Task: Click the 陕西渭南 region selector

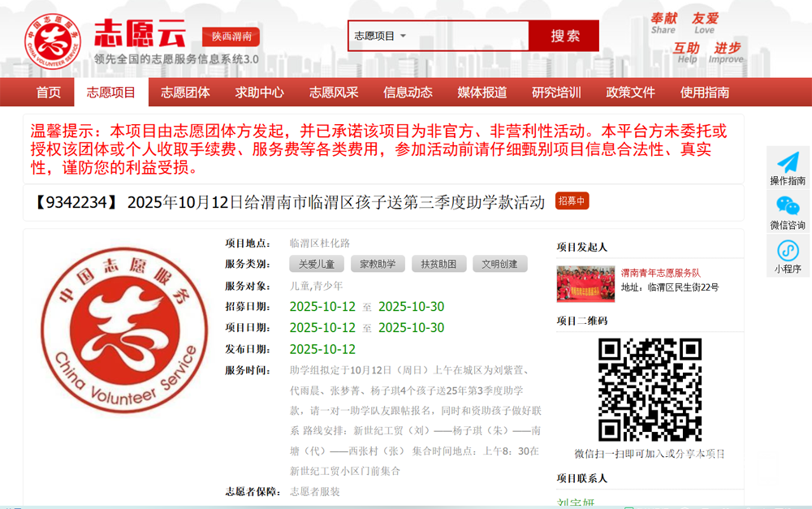Action: pos(231,37)
